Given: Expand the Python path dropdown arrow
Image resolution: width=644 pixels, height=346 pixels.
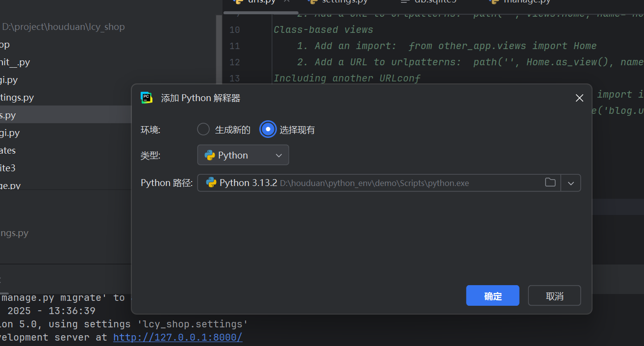Looking at the screenshot, I should [571, 183].
